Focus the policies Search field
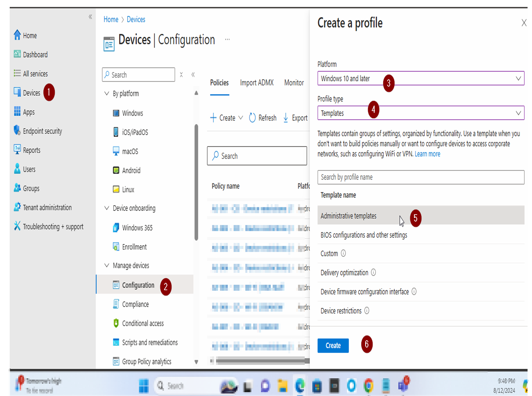This screenshot has width=532, height=396. click(x=257, y=156)
